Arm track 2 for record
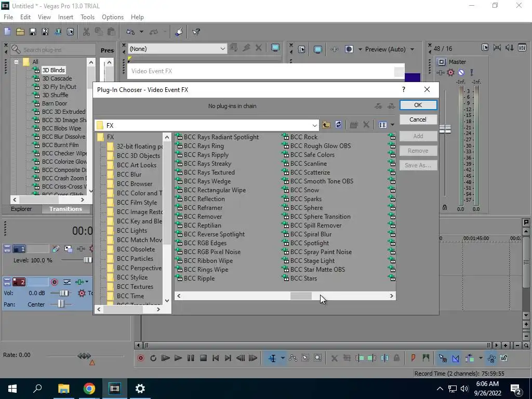 [54, 282]
